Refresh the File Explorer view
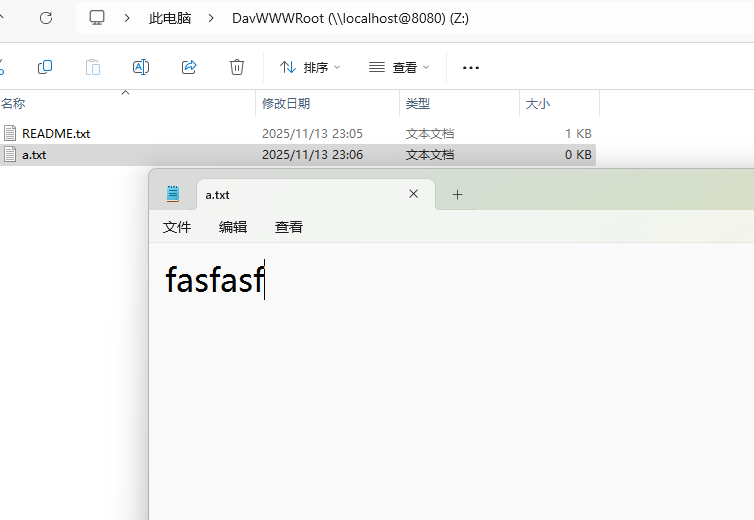Screen dimensions: 754x520 click(x=46, y=18)
